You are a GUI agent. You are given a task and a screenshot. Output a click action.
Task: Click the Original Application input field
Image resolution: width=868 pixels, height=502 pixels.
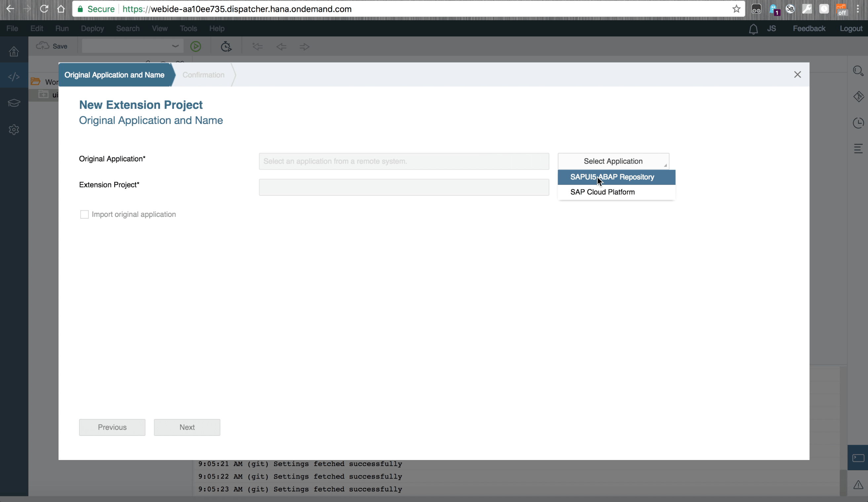click(404, 161)
